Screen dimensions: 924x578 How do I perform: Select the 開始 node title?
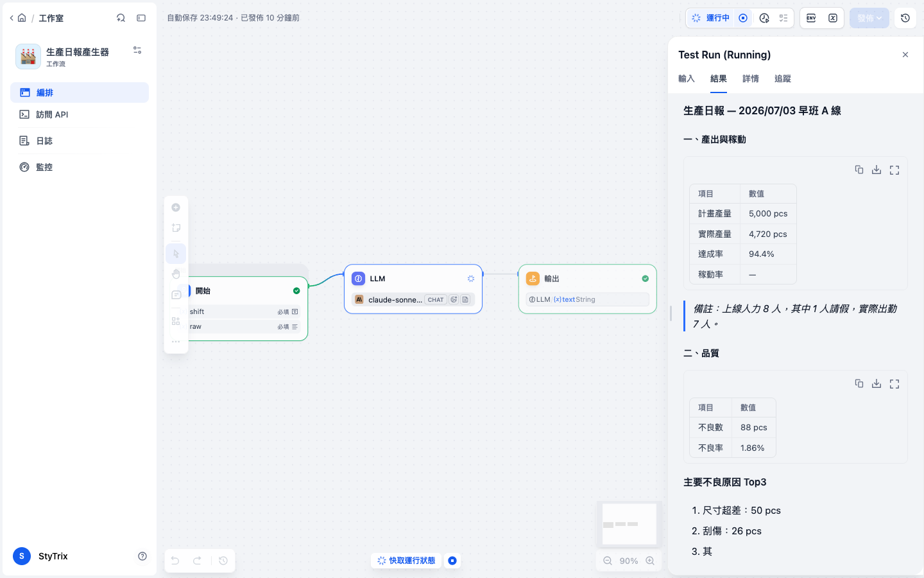[203, 291]
